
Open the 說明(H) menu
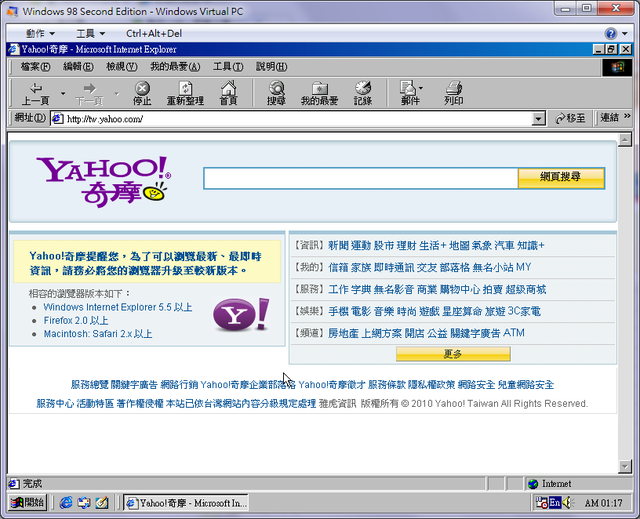pyautogui.click(x=271, y=67)
